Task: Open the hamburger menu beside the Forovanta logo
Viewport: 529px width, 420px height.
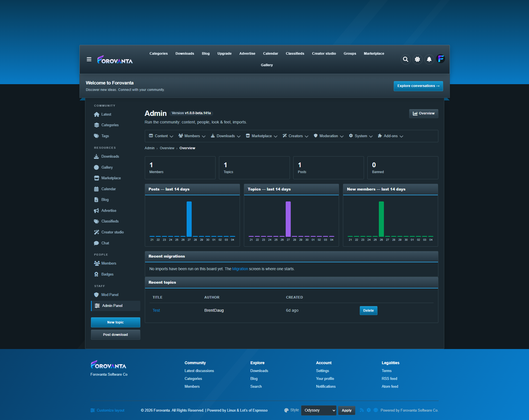Action: (x=89, y=59)
